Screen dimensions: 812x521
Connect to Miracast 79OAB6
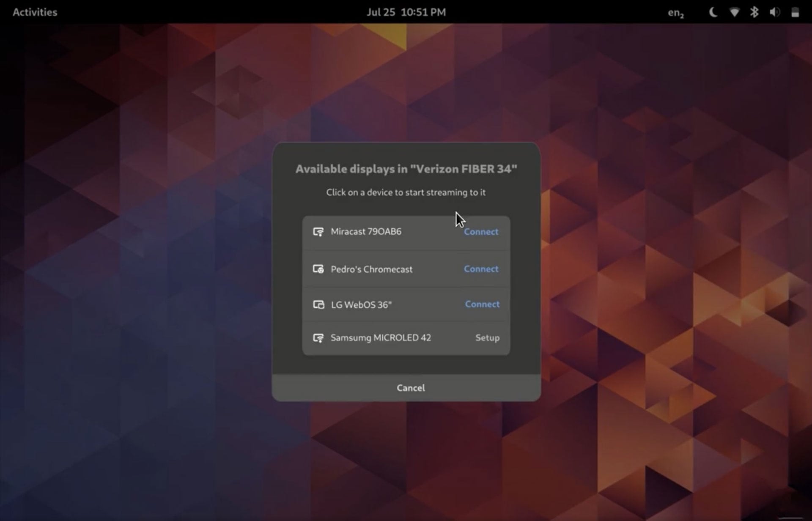pyautogui.click(x=481, y=232)
